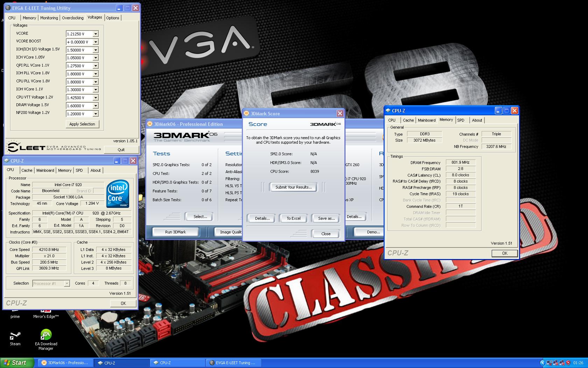The width and height of the screenshot is (588, 368).
Task: Click Select button under Tests
Action: pyautogui.click(x=200, y=217)
